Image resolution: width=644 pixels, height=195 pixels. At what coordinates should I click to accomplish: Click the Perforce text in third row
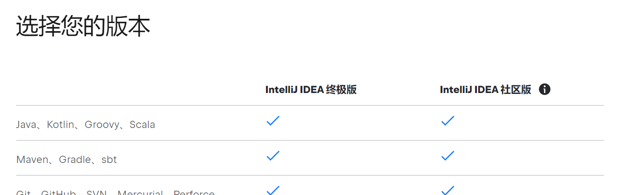pyautogui.click(x=194, y=193)
